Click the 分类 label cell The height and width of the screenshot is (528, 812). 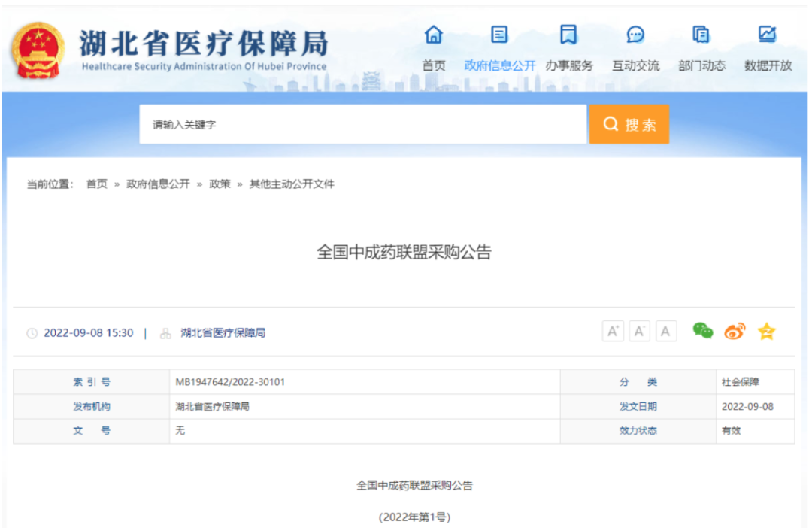tap(638, 382)
